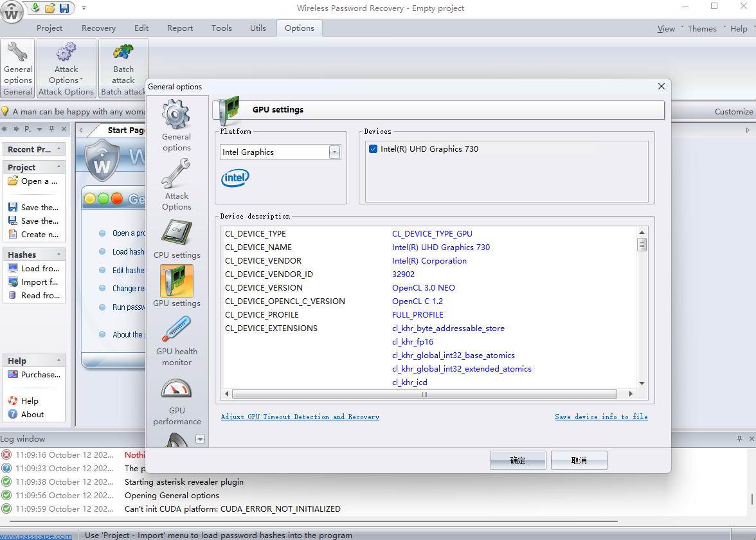Click device description scroll down arrow
The height and width of the screenshot is (540, 756).
642,383
